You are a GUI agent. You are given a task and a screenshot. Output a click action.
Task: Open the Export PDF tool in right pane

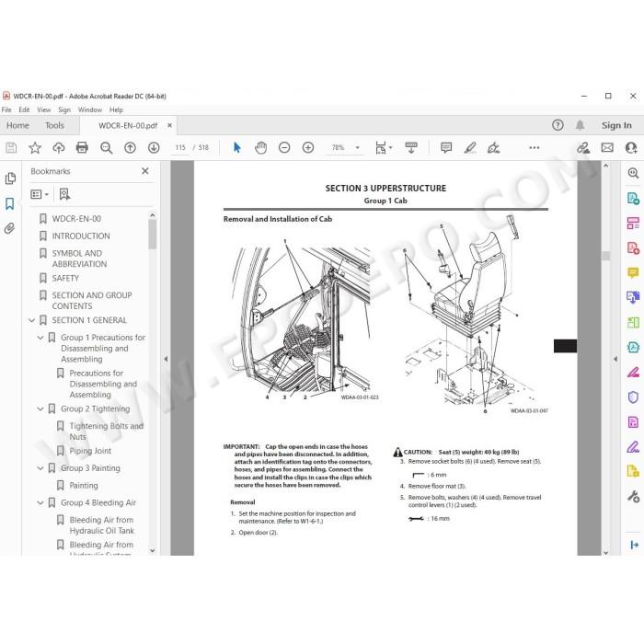pos(633,199)
